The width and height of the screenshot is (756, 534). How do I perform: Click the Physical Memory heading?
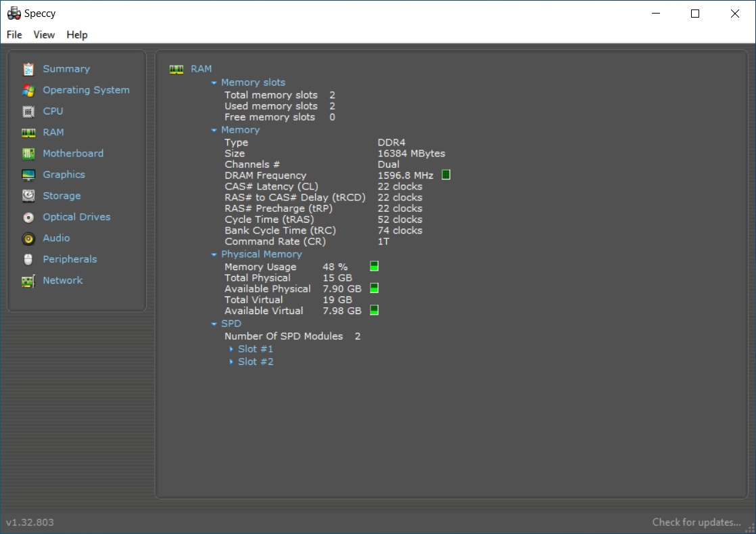[x=261, y=254]
